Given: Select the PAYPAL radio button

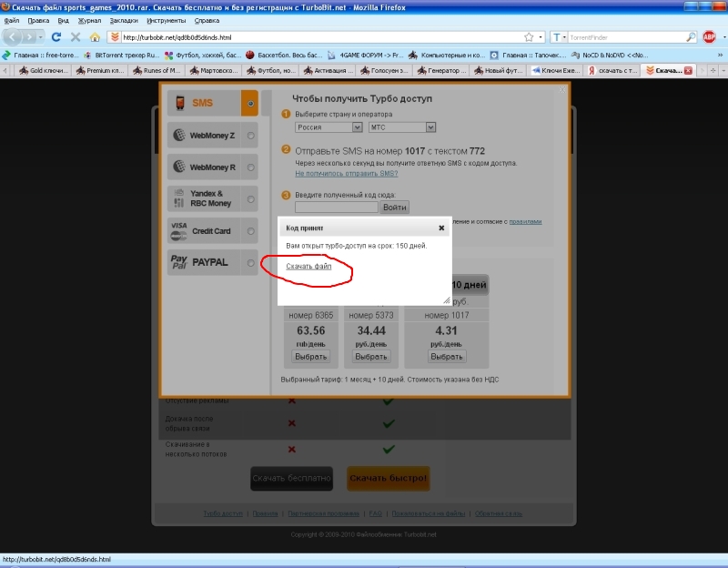Looking at the screenshot, I should pos(251,263).
